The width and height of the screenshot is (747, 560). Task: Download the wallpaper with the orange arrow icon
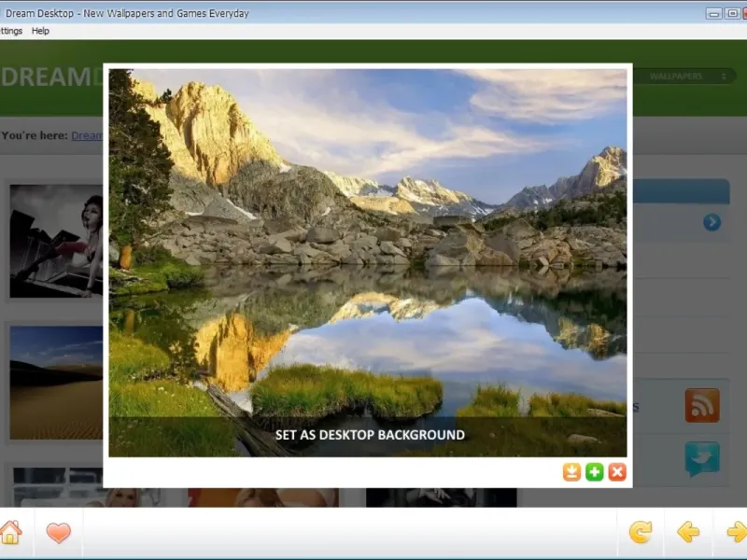(x=571, y=472)
